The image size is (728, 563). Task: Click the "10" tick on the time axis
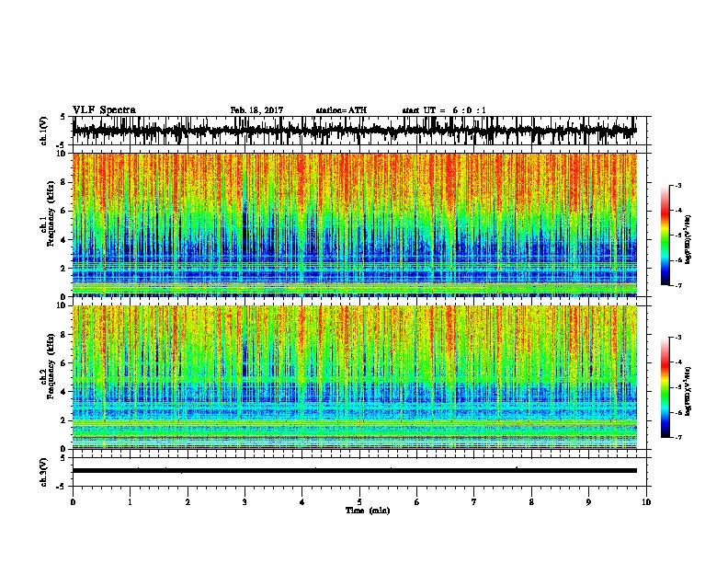click(x=646, y=502)
